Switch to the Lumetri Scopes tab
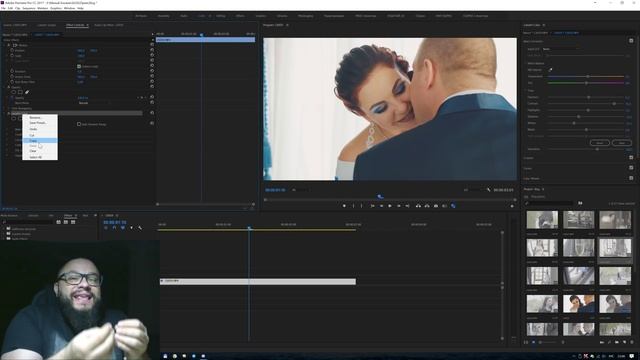 pos(47,25)
